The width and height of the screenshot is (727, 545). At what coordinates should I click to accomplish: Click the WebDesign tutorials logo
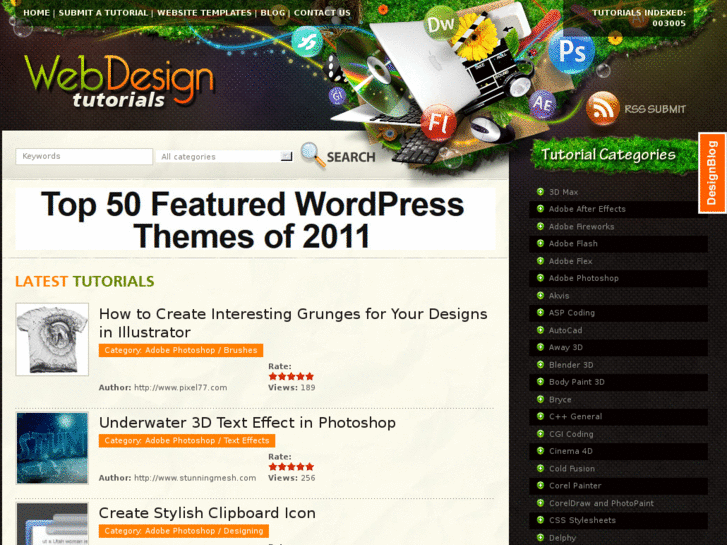tap(119, 80)
